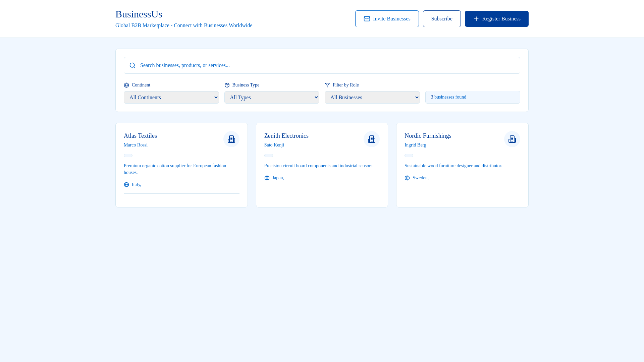Focus the business search input field

point(322,65)
